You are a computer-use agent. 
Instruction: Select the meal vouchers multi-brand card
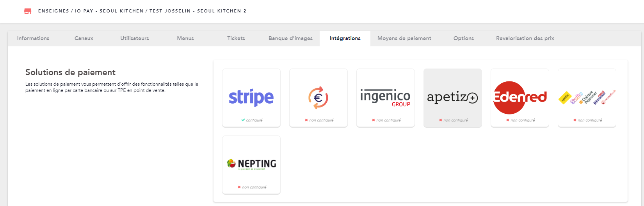tap(587, 98)
